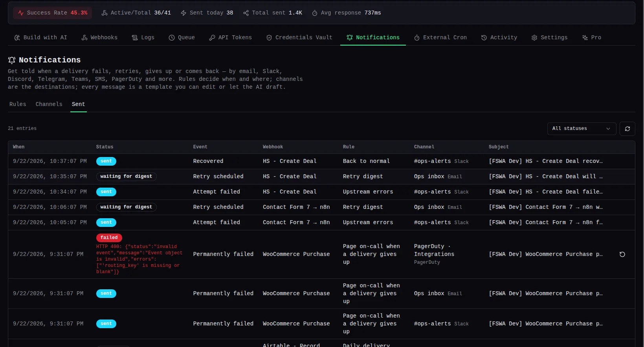644x347 pixels.
Task: Click the Queue clock icon
Action: pos(172,38)
